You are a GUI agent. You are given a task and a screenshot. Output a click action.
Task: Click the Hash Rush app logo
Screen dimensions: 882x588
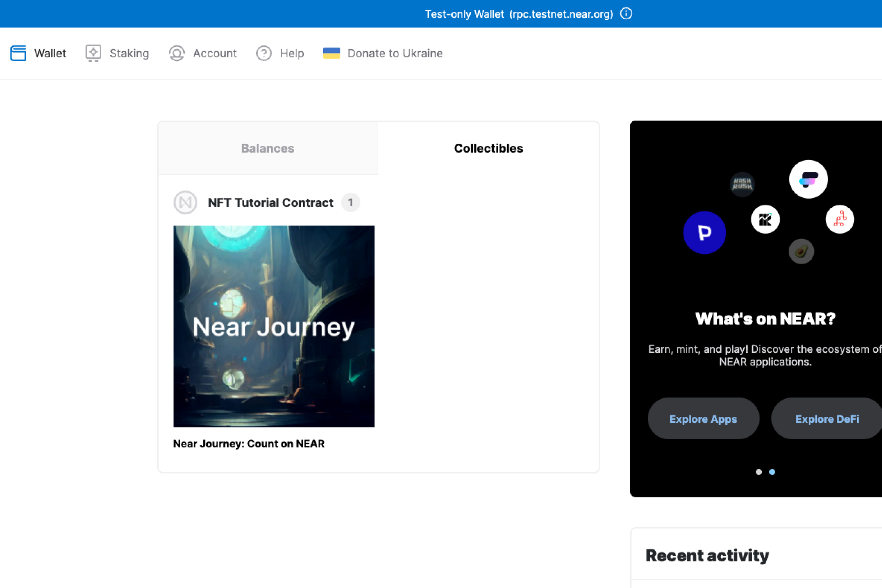click(x=742, y=184)
